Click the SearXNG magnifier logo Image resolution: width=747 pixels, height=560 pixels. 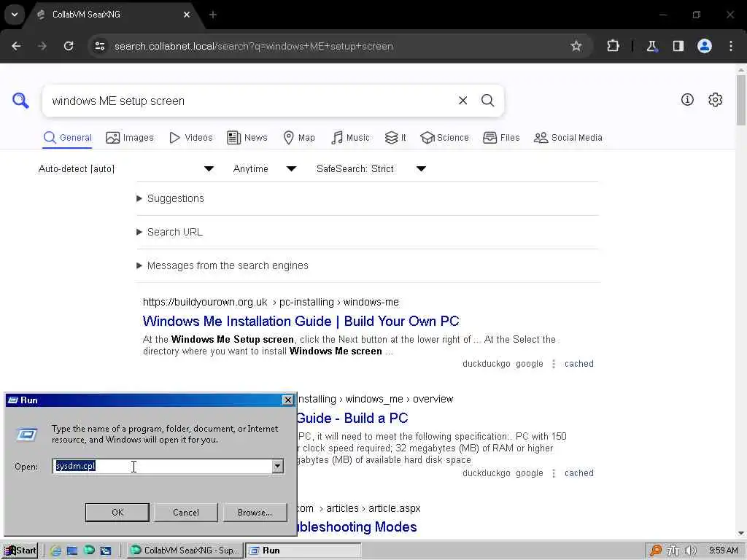click(20, 101)
